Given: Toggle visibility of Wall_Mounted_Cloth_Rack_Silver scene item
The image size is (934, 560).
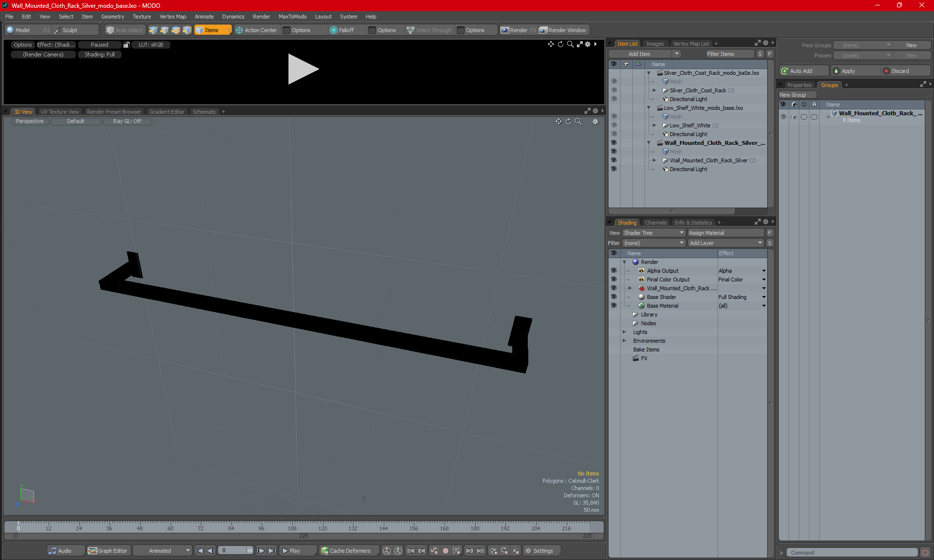Looking at the screenshot, I should click(613, 143).
